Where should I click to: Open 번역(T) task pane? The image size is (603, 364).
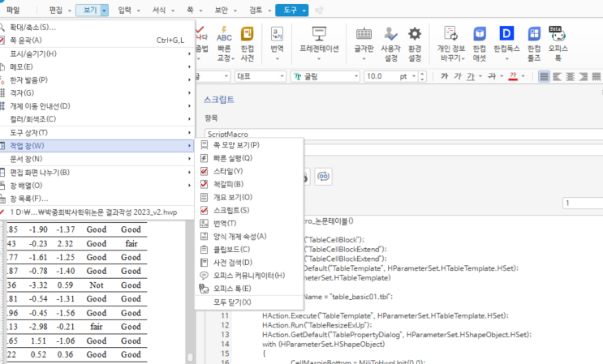point(249,224)
